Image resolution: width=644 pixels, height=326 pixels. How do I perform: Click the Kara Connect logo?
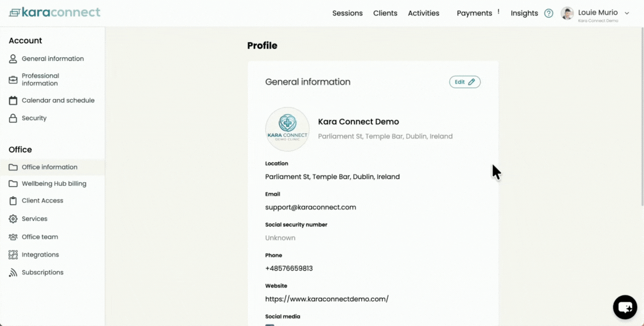pyautogui.click(x=55, y=12)
